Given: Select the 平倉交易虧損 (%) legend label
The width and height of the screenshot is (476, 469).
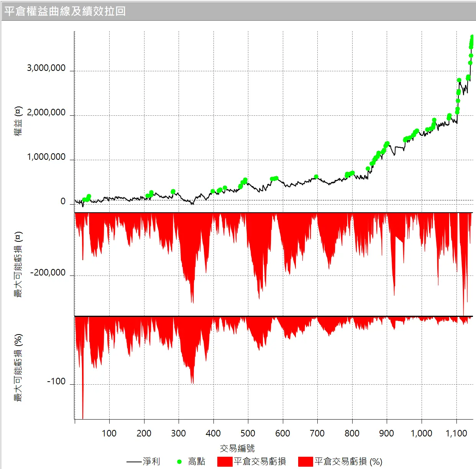Looking at the screenshot, I should tap(348, 461).
